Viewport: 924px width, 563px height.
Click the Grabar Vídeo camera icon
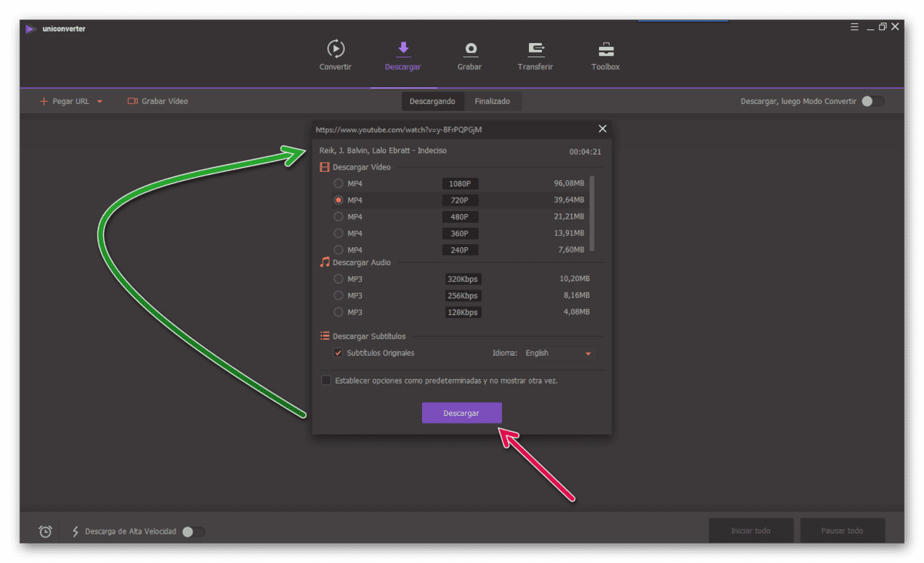click(x=132, y=101)
